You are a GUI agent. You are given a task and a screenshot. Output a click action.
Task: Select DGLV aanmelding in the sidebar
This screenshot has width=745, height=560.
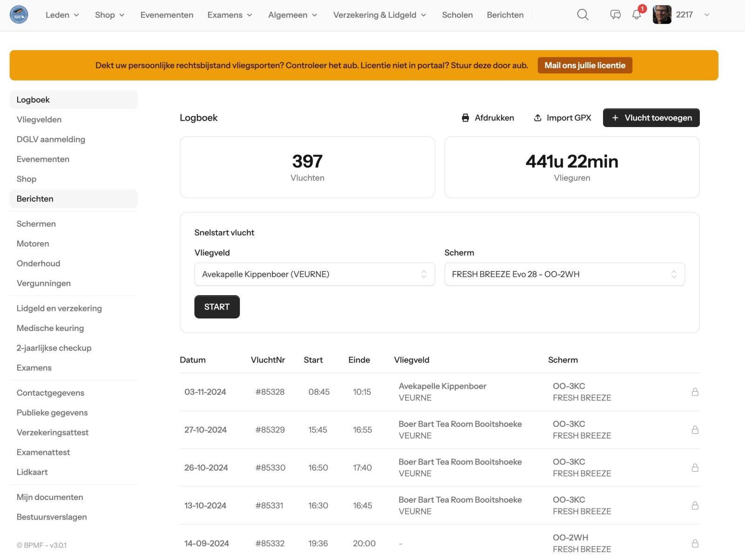pos(74,139)
